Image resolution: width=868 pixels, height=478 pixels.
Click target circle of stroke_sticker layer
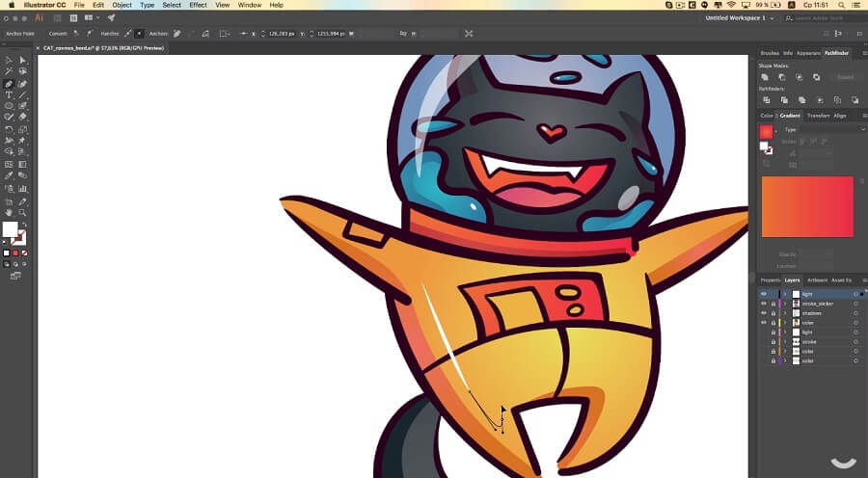[855, 304]
